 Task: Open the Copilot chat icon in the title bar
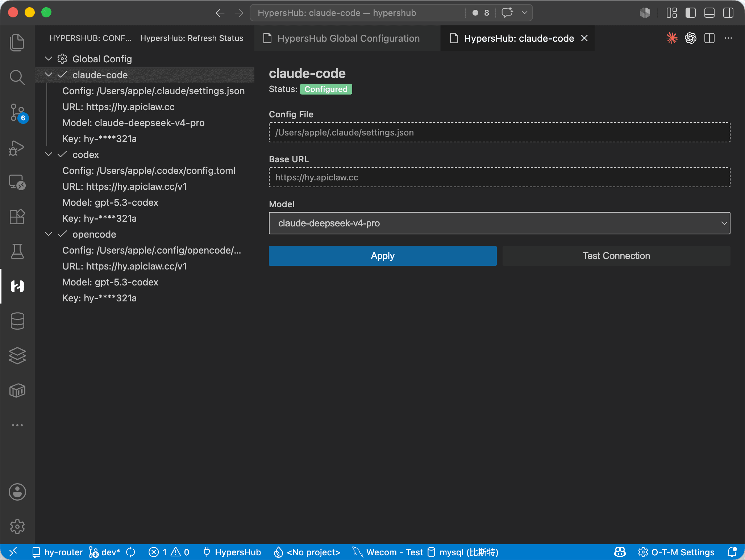click(507, 13)
